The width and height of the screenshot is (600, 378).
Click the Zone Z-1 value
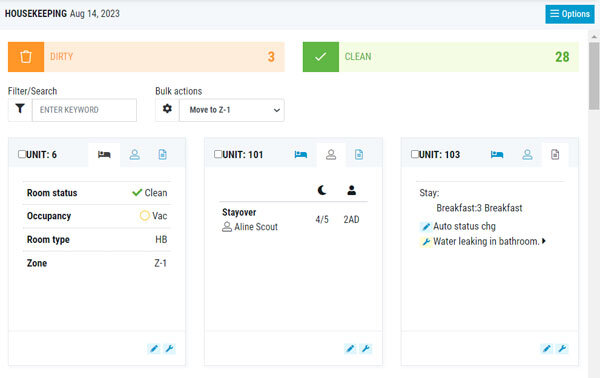click(160, 263)
